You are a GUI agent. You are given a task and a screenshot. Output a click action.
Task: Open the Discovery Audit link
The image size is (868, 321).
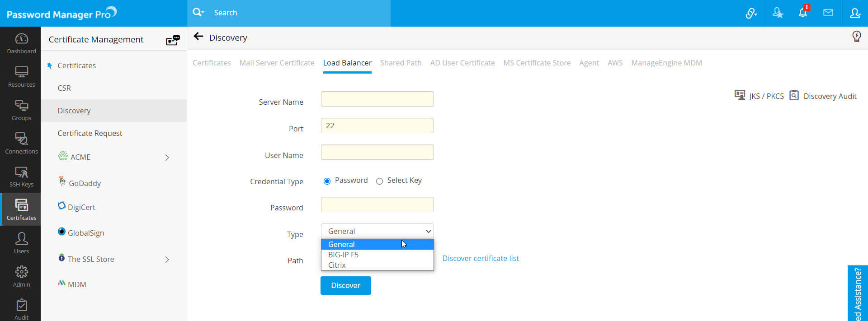pyautogui.click(x=830, y=96)
